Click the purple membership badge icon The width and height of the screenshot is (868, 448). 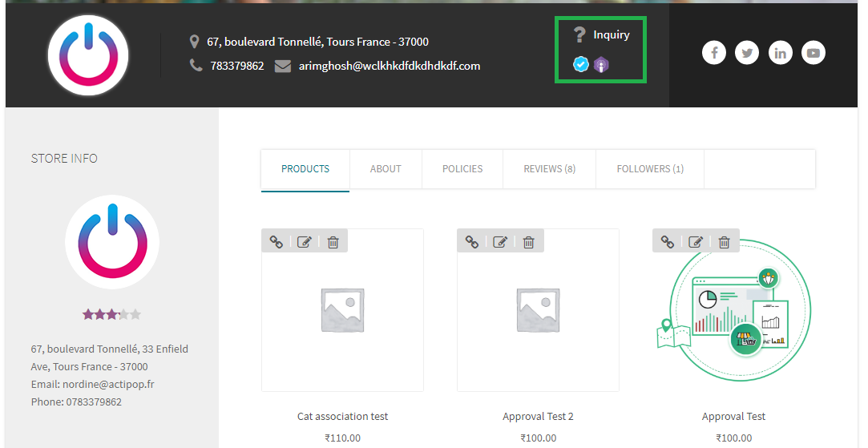pos(600,65)
